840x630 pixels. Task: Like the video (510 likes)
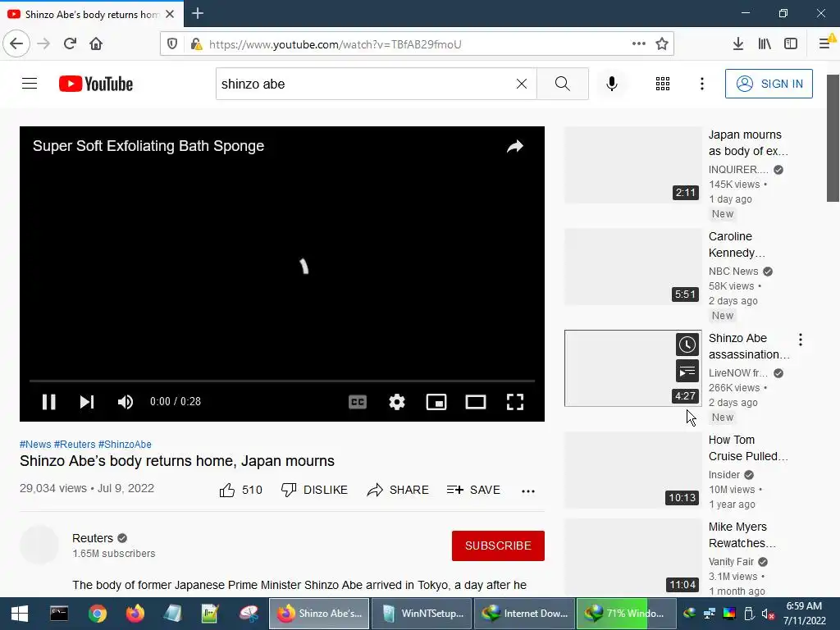(x=240, y=490)
